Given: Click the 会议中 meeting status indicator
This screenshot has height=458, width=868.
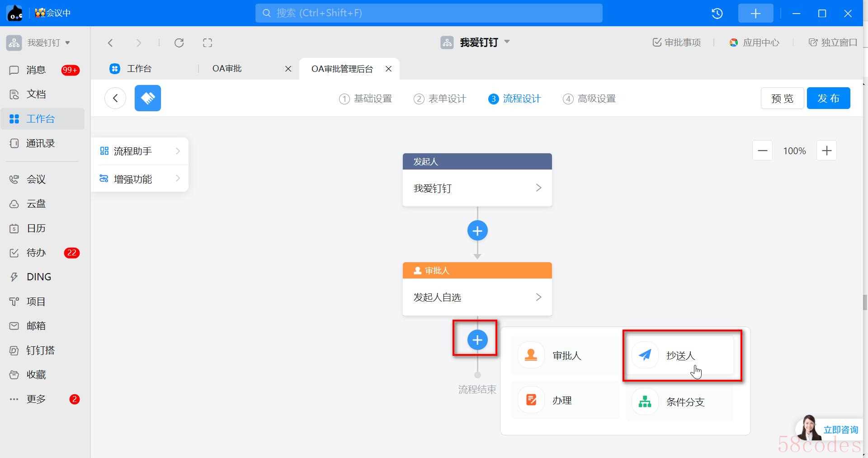Looking at the screenshot, I should click(53, 13).
